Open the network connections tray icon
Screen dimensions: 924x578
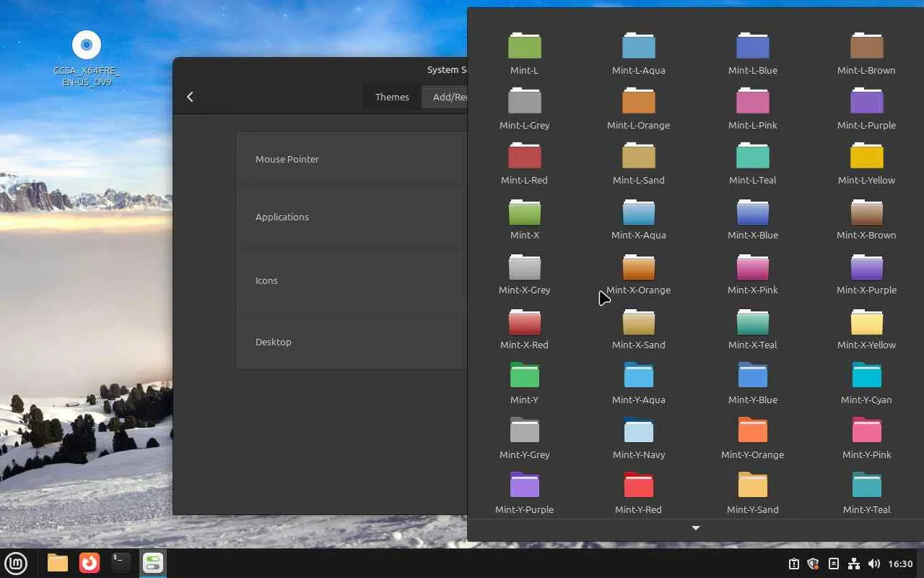pos(854,564)
